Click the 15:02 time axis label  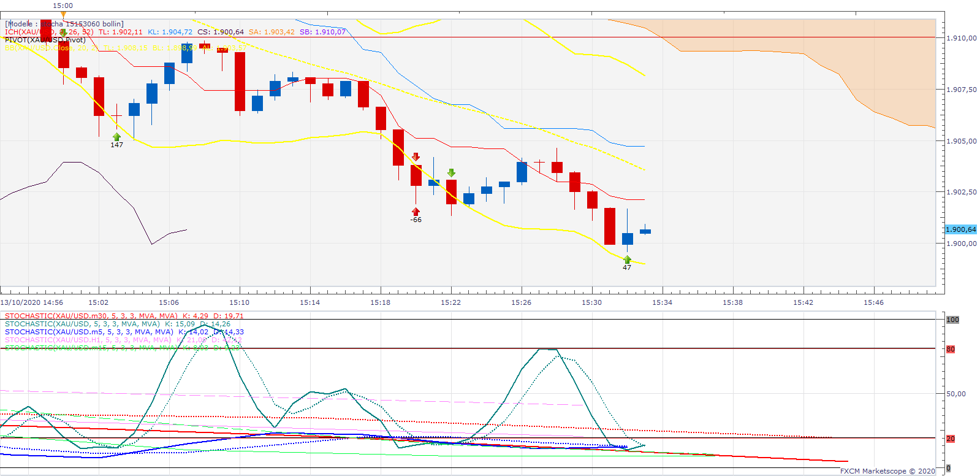coord(99,302)
